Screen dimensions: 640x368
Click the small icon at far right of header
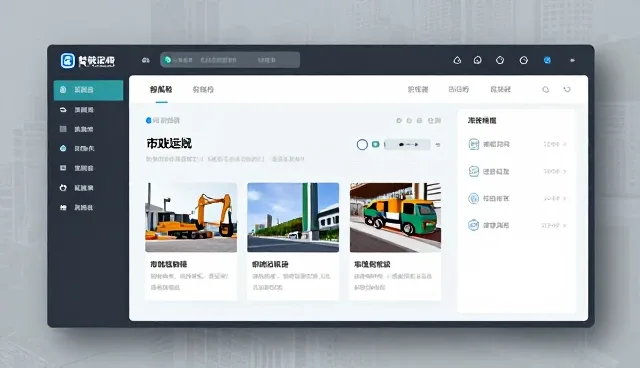coord(572,60)
